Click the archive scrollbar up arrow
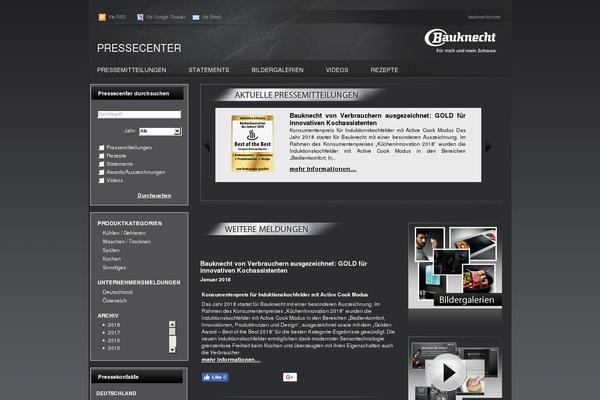This screenshot has width=600, height=400. coord(172,324)
